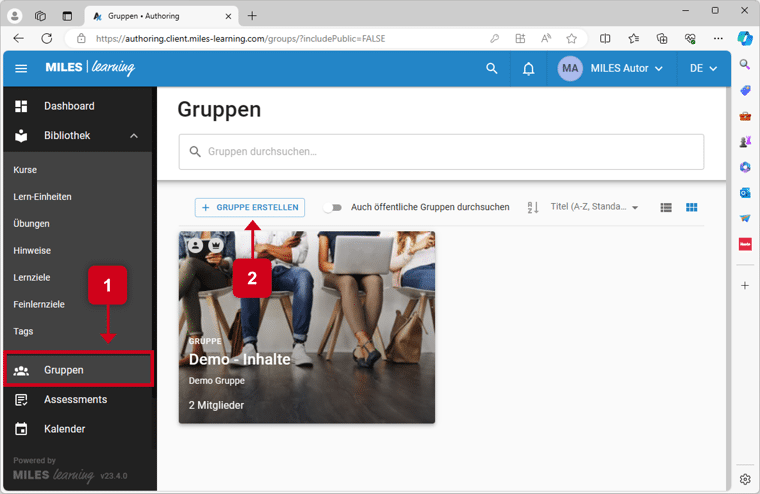Click the search magnifier in header
760x494 pixels.
click(x=491, y=69)
